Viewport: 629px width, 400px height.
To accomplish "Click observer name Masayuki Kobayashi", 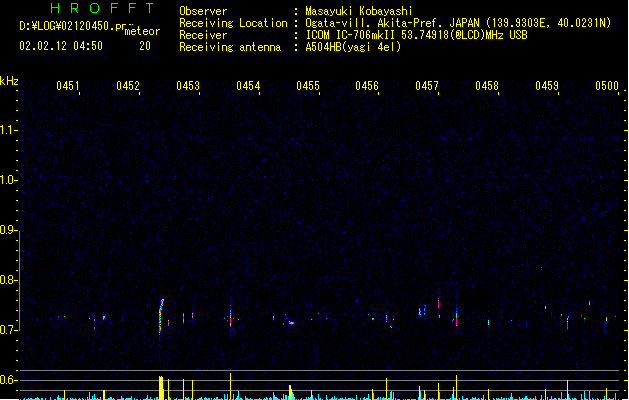I will pos(359,11).
